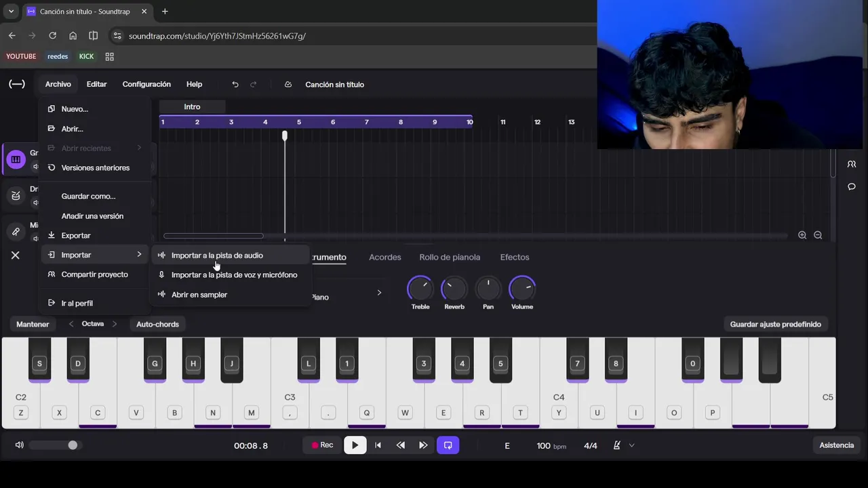This screenshot has width=868, height=488.
Task: Open the browser home page
Action: click(73, 36)
